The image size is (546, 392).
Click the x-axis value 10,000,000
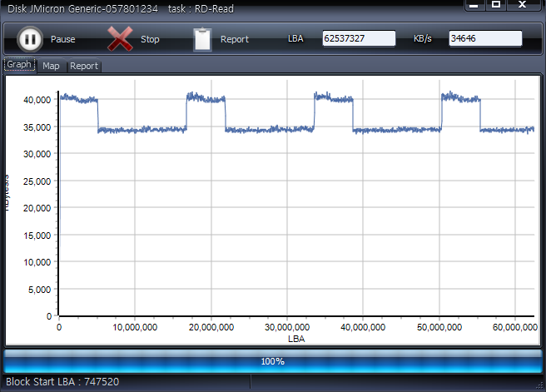135,327
